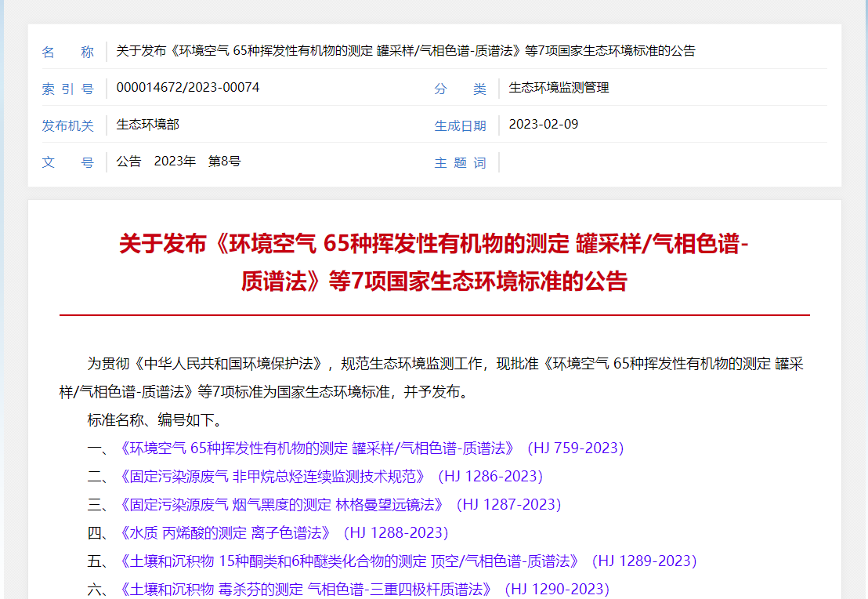Image resolution: width=868 pixels, height=599 pixels.
Task: Click the category value 生态环境监测管理
Action: click(x=559, y=88)
